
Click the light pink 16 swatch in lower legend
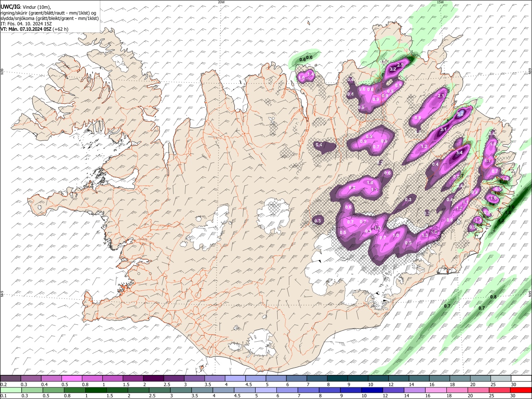(x=436, y=390)
